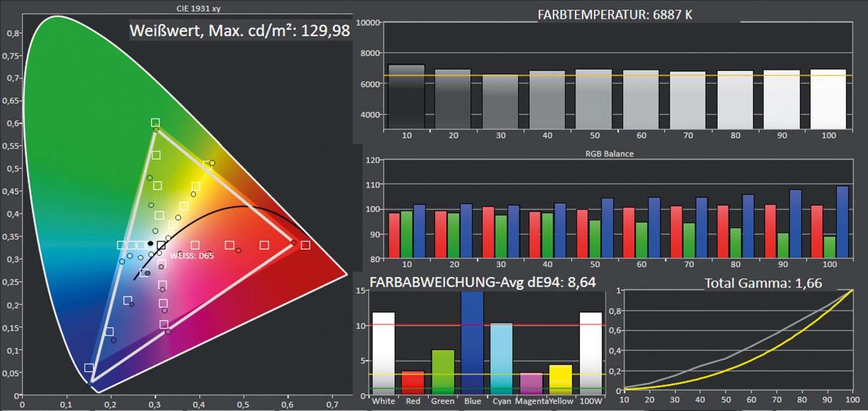Click the FARBABWEICHUNG-Avg dE94: 8,64 heading
Viewport: 868px width, 411px height.
(483, 282)
